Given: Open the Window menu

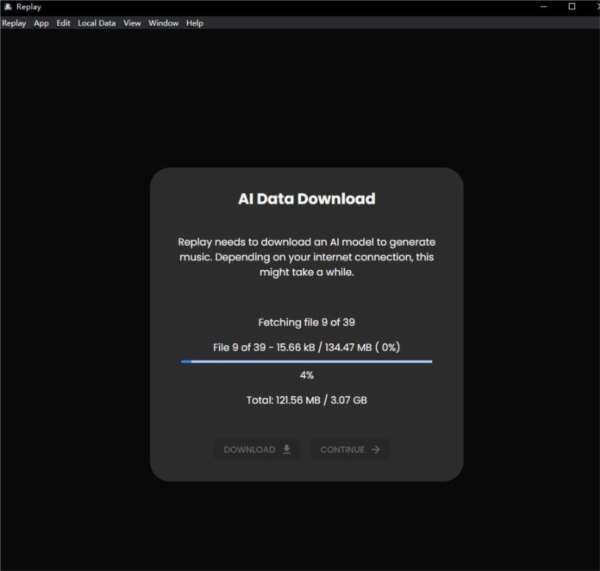Looking at the screenshot, I should [x=163, y=23].
